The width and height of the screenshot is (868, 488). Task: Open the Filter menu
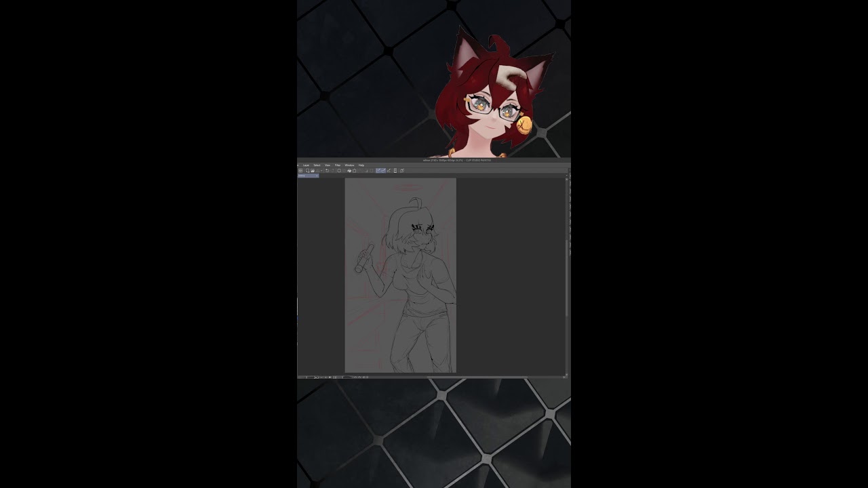tap(338, 165)
